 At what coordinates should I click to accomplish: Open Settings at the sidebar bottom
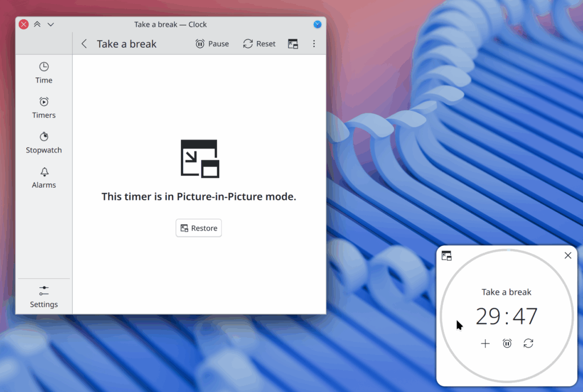(x=44, y=296)
